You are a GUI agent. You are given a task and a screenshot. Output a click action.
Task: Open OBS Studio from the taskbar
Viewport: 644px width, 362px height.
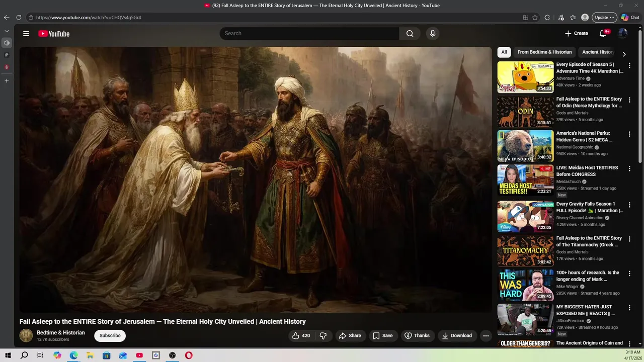click(173, 355)
